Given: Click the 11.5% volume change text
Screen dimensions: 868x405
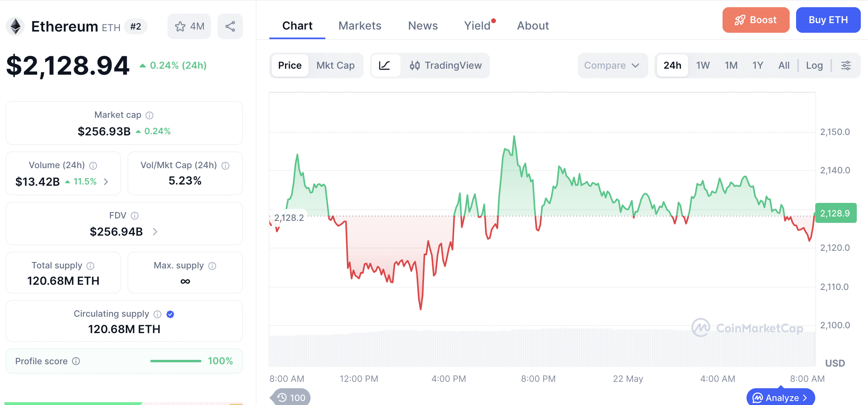Looking at the screenshot, I should coord(85,182).
